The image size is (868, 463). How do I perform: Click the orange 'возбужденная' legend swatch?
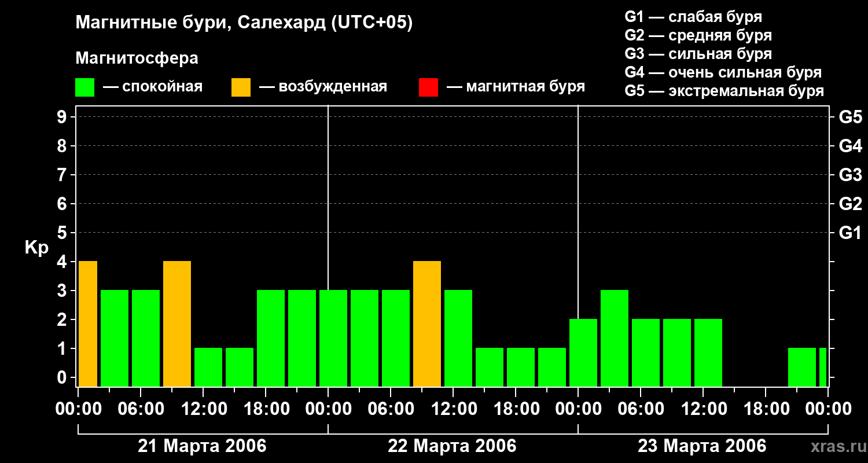(x=241, y=87)
